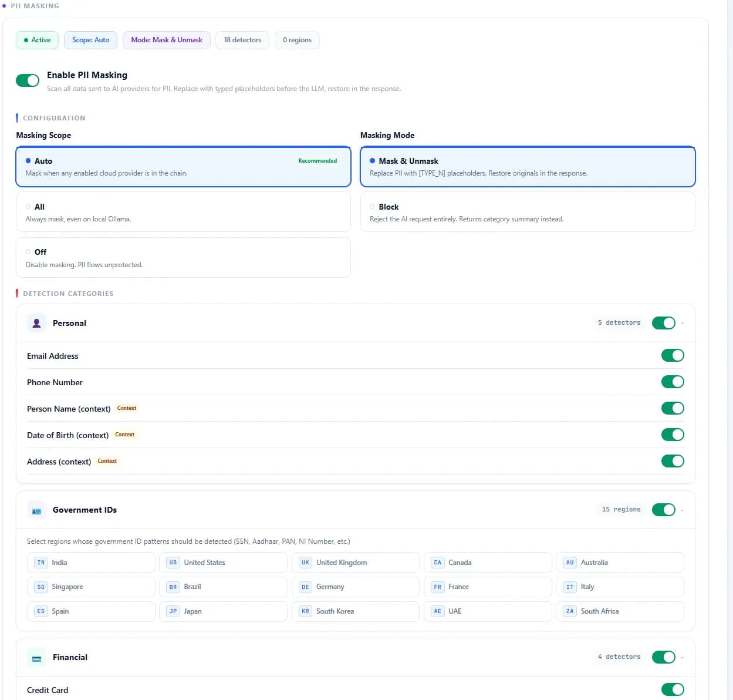Image resolution: width=733 pixels, height=700 pixels.
Task: Select the UAE region
Action: click(488, 611)
